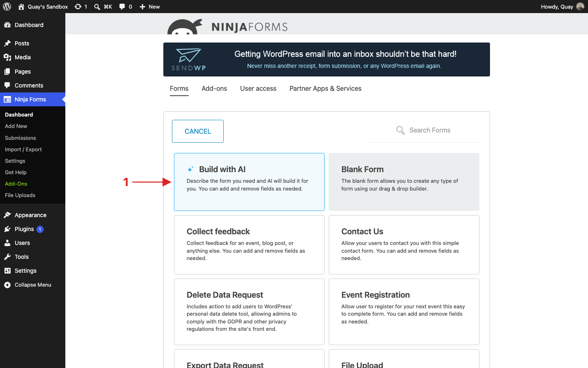Click the Appearance menu label
588x368 pixels.
click(x=31, y=215)
